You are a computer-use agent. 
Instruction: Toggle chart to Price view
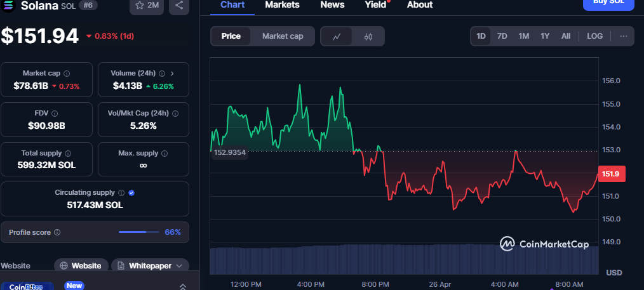click(x=231, y=36)
